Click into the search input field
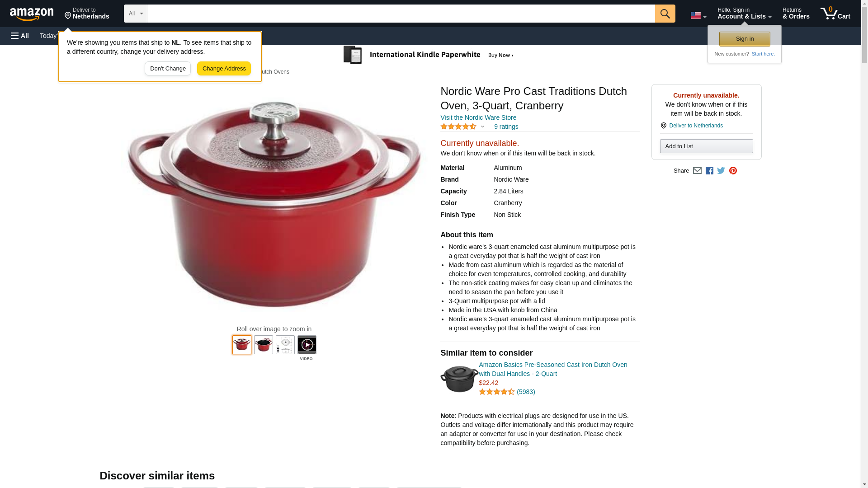 pos(401,14)
